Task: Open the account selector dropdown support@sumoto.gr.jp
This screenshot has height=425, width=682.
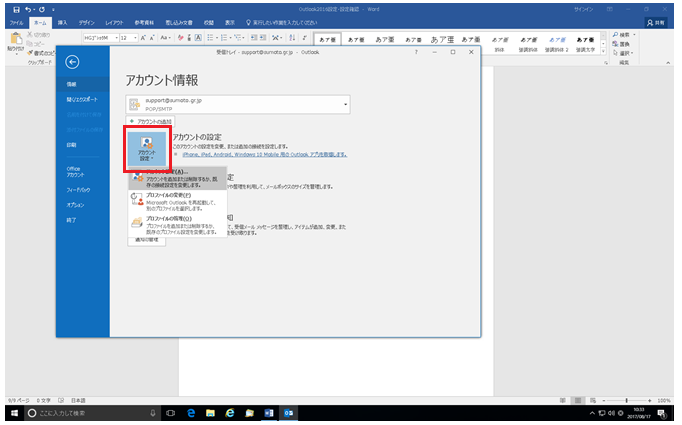Action: click(238, 104)
